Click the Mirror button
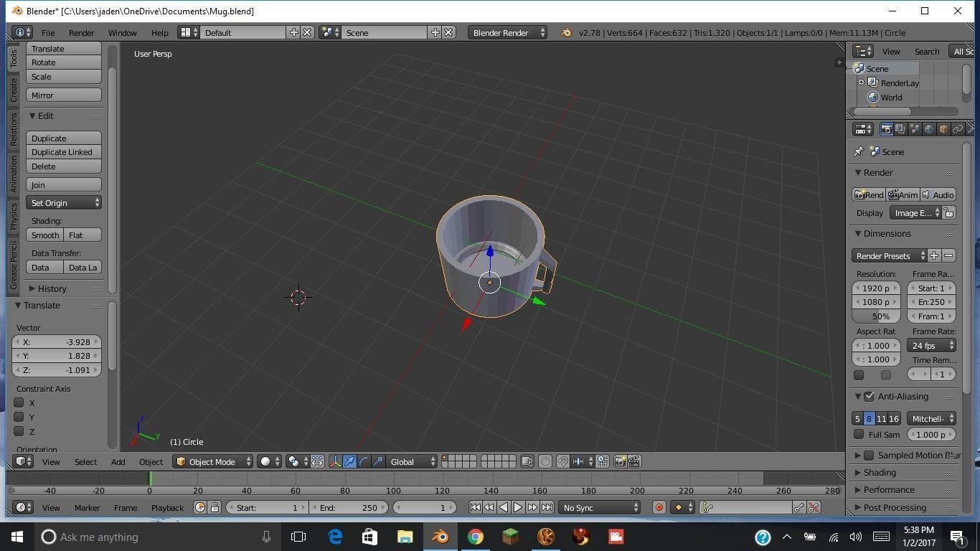980x551 pixels. 64,95
